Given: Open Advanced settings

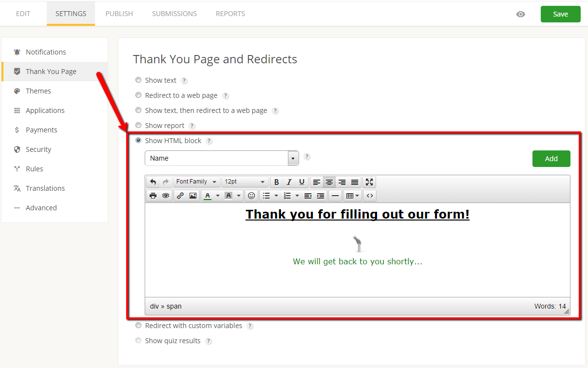Looking at the screenshot, I should click(x=55, y=208).
